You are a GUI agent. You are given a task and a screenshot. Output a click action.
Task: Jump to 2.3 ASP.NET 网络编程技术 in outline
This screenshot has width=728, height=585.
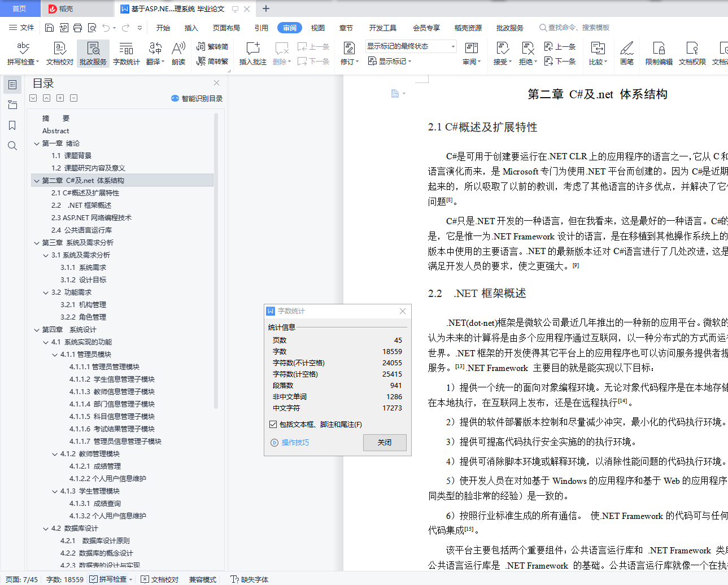pos(91,218)
